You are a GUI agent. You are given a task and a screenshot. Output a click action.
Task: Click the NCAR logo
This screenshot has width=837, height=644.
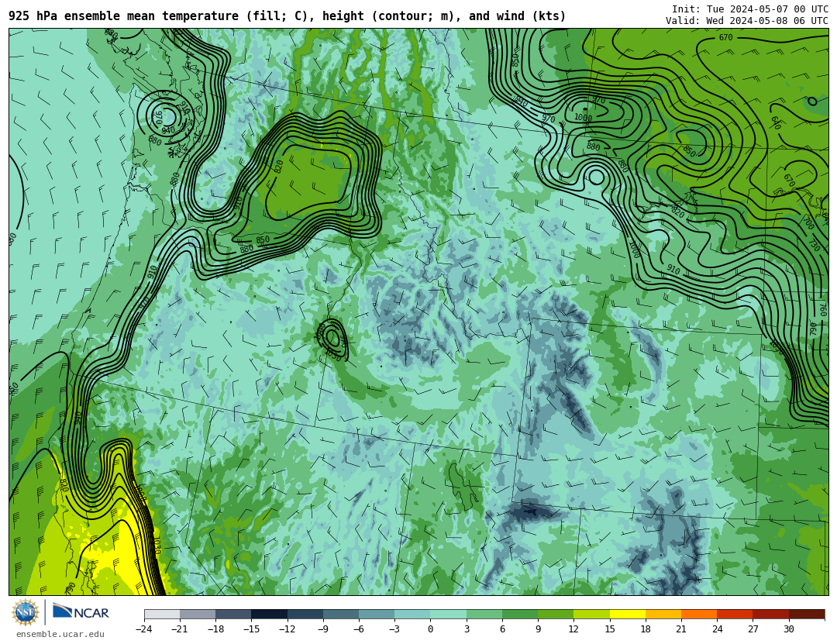81,612
